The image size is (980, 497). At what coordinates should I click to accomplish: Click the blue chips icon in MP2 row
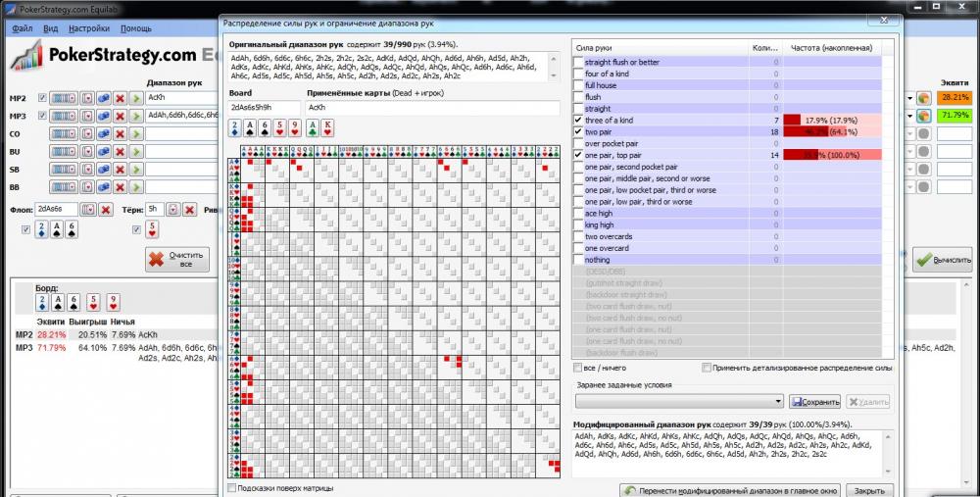104,98
